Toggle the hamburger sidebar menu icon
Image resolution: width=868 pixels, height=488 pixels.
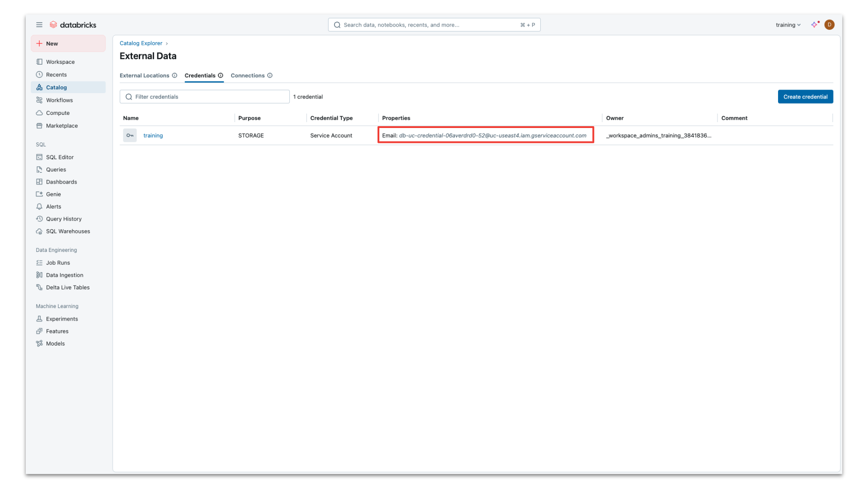click(39, 25)
